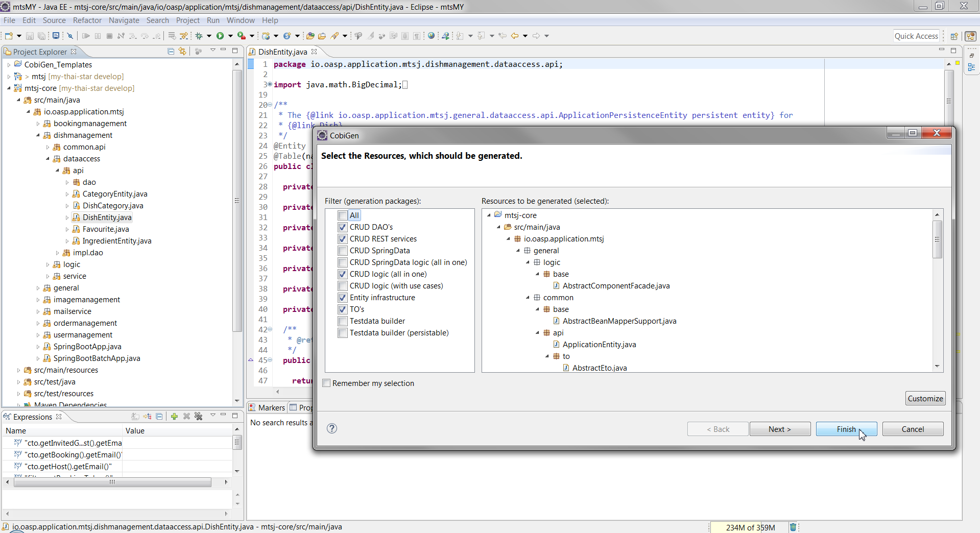
Task: Select AbstractComponentFacade.java in resources tree
Action: (616, 286)
